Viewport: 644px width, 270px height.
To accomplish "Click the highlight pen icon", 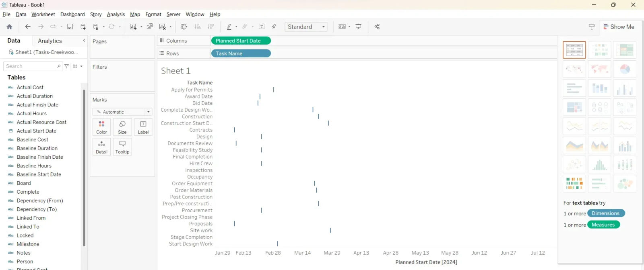I will (229, 27).
